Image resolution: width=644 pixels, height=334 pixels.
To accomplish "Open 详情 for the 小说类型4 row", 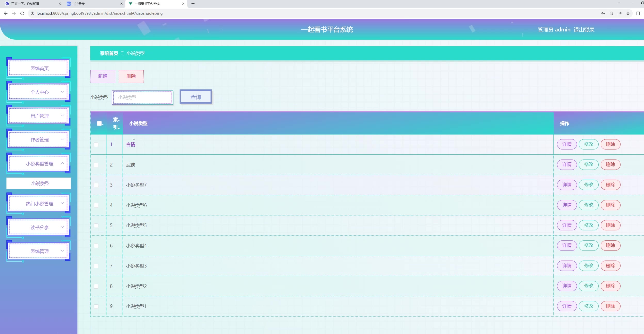I will pyautogui.click(x=567, y=245).
